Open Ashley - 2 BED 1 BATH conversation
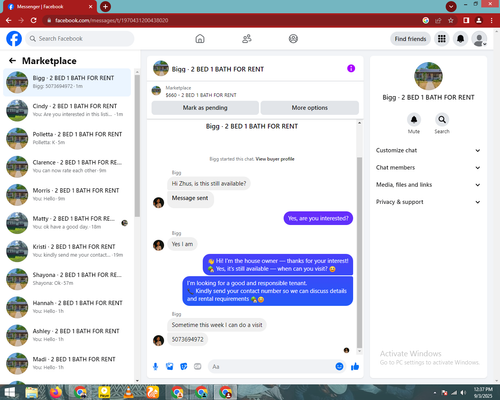Screen dimensions: 500x400 click(67, 335)
